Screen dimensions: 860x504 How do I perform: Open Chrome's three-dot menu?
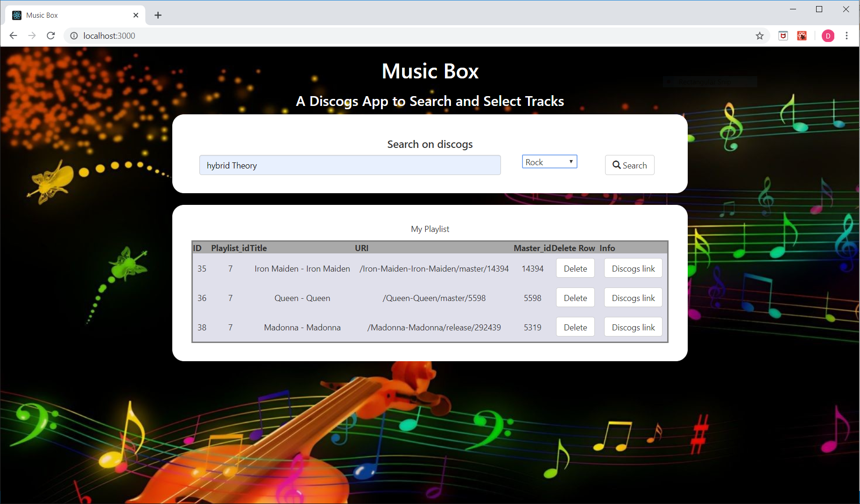pos(846,36)
